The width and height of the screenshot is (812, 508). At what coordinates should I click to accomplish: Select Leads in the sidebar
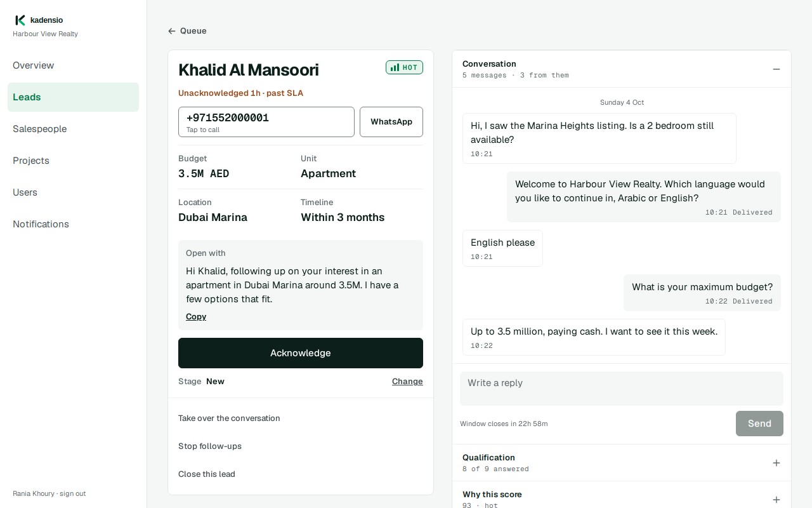[x=73, y=97]
